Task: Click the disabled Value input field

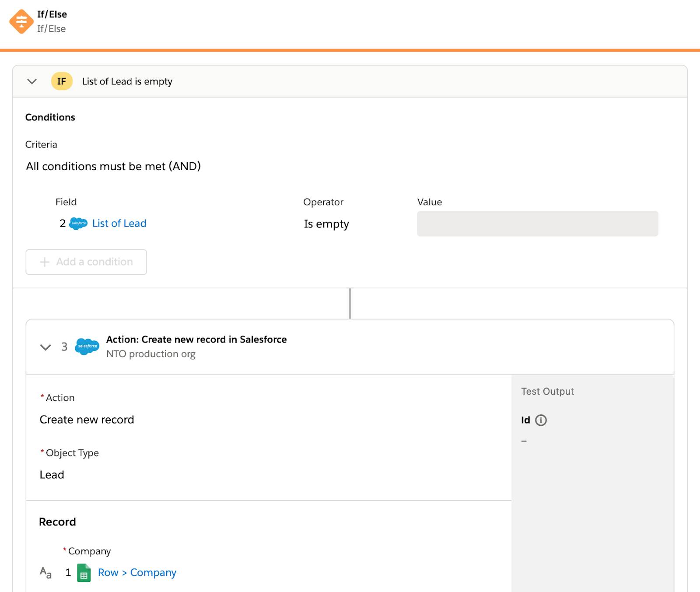Action: [537, 224]
